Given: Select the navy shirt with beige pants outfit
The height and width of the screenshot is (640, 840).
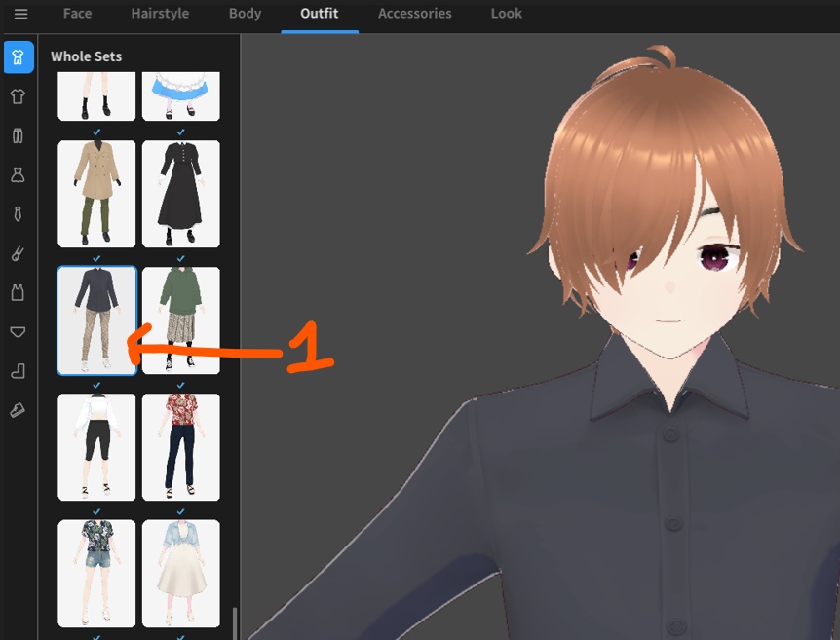Looking at the screenshot, I should 95,320.
